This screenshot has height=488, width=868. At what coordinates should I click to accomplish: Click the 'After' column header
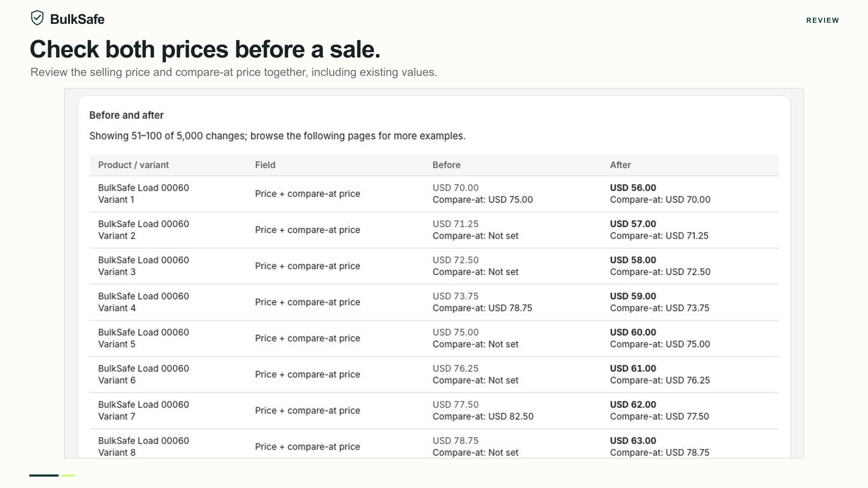pyautogui.click(x=620, y=165)
